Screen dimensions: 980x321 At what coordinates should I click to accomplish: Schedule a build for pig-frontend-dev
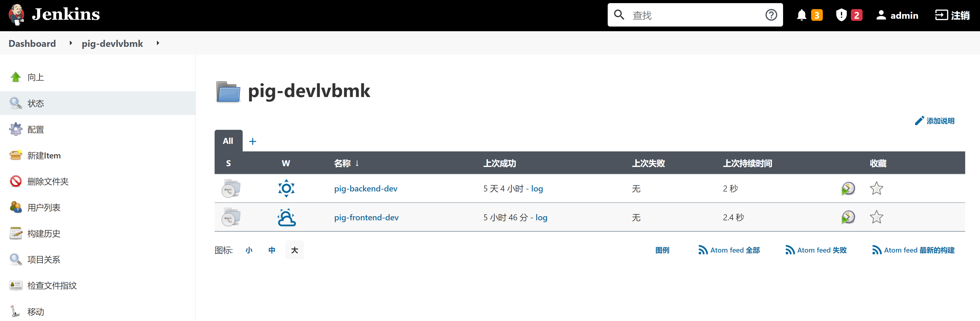click(x=847, y=217)
